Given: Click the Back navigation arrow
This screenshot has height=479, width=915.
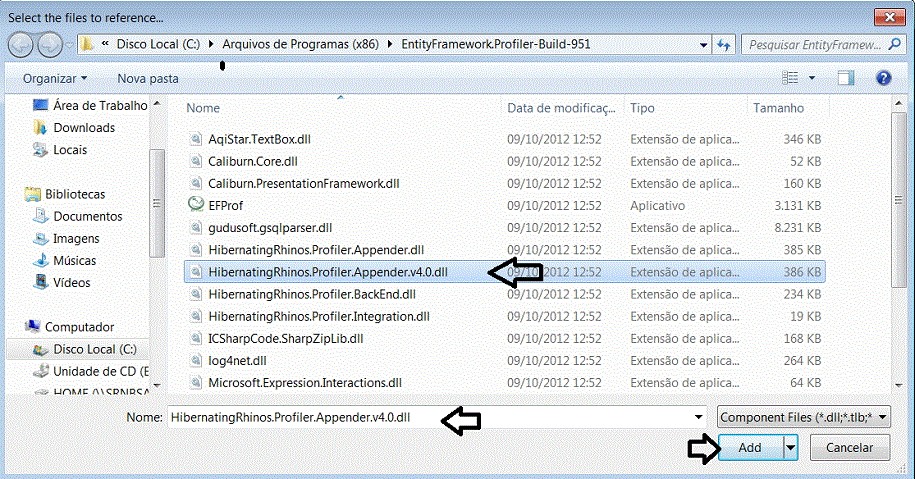Looking at the screenshot, I should (x=21, y=45).
